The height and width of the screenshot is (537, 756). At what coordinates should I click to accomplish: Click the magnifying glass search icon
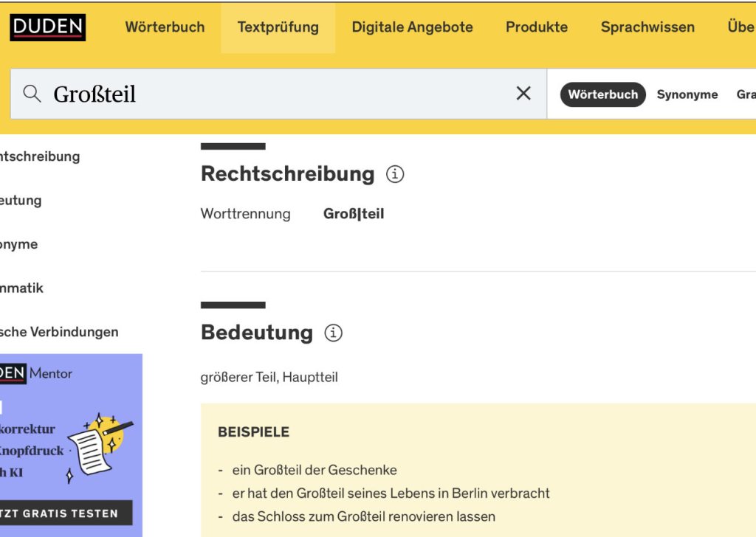(32, 94)
